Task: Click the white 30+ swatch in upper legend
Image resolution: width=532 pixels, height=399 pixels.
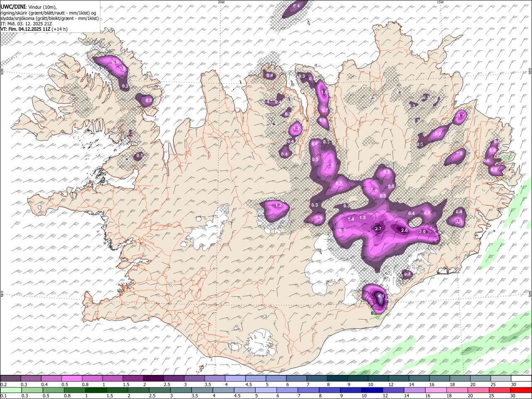Action: pos(521,378)
